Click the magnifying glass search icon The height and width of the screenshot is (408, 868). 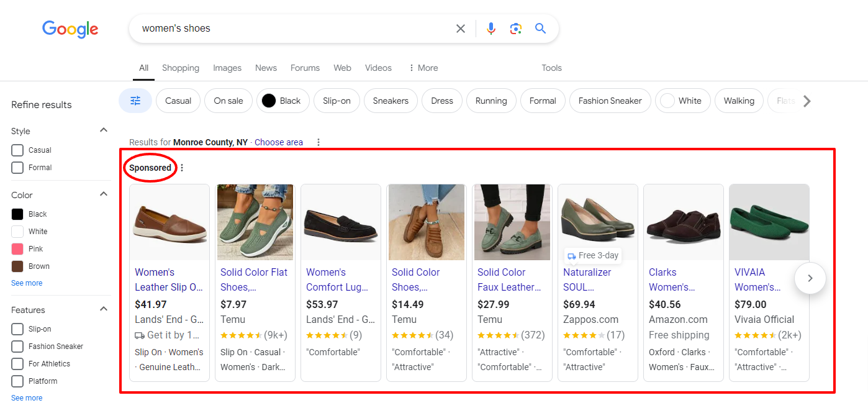pyautogui.click(x=540, y=29)
